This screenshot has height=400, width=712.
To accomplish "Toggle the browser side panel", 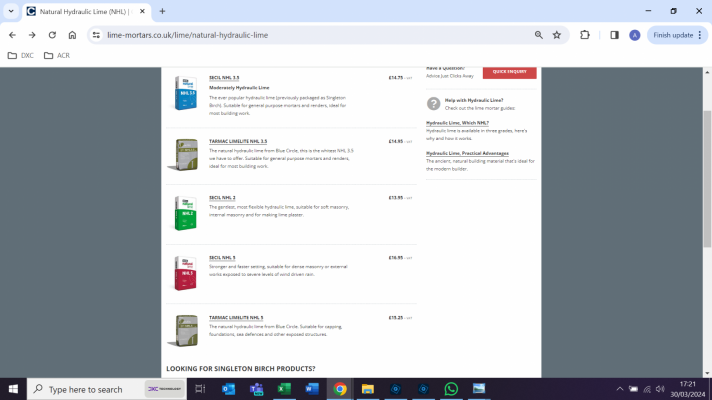I will (614, 35).
